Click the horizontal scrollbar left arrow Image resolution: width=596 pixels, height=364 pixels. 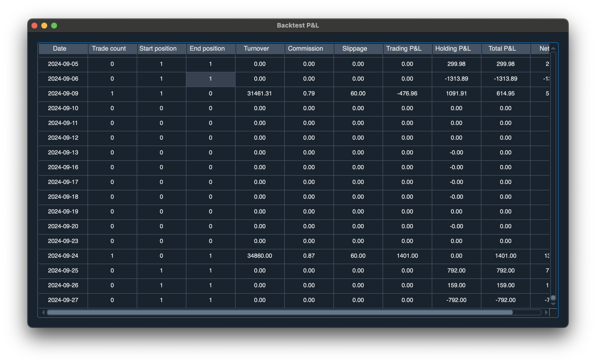43,312
